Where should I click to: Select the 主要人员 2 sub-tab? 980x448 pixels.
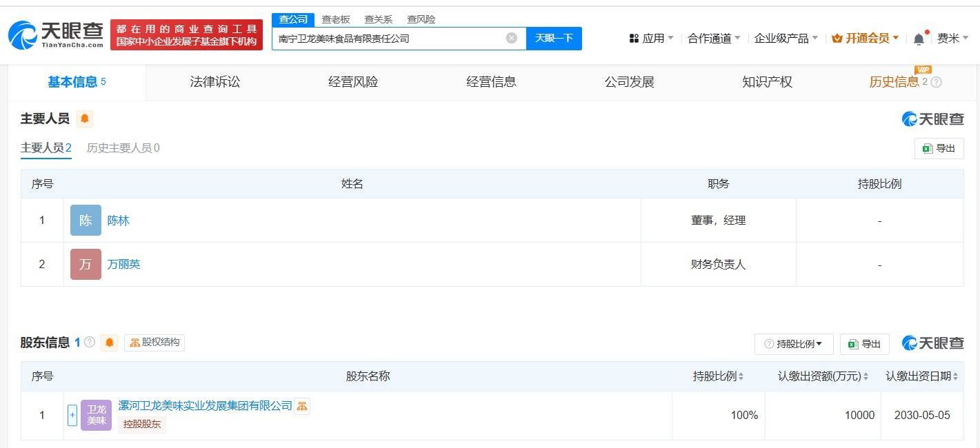46,148
